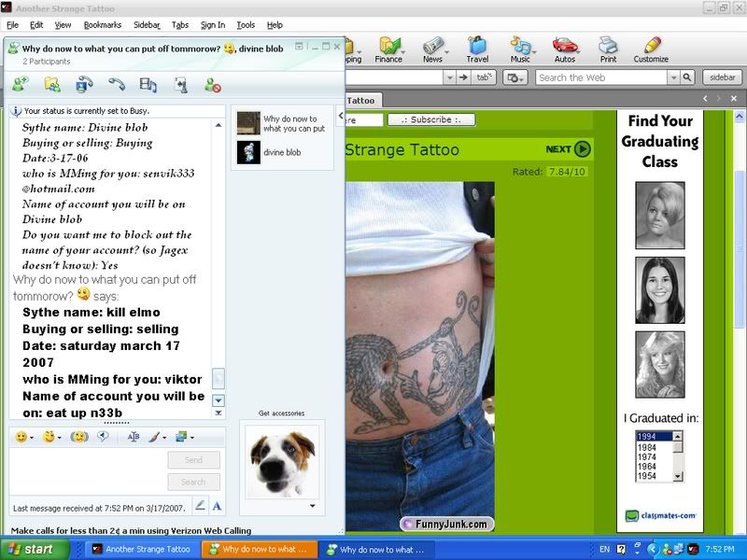Select 1984 in the graduation year list
This screenshot has width=747, height=560.
point(646,447)
